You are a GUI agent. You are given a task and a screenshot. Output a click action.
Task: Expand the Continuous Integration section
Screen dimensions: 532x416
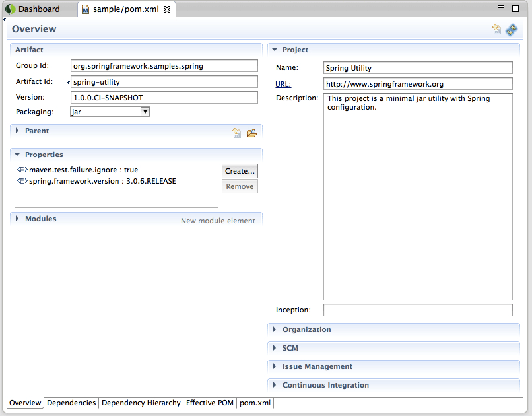point(275,385)
